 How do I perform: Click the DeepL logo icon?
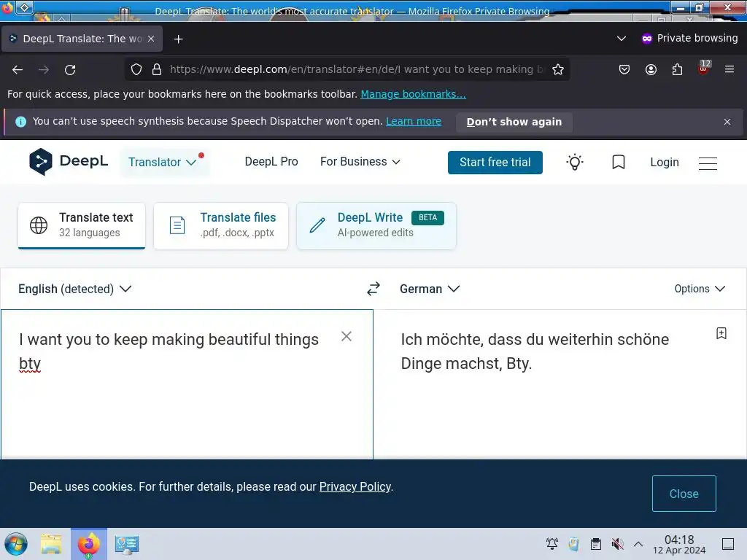coord(41,162)
